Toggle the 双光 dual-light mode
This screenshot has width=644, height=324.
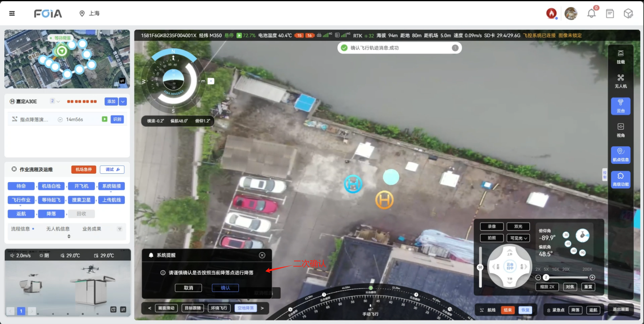[x=518, y=226]
